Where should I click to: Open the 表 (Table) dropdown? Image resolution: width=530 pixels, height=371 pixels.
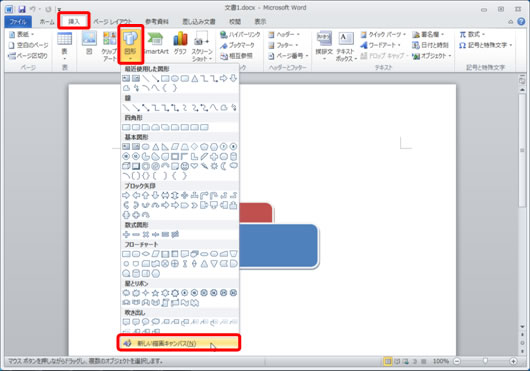pyautogui.click(x=65, y=46)
